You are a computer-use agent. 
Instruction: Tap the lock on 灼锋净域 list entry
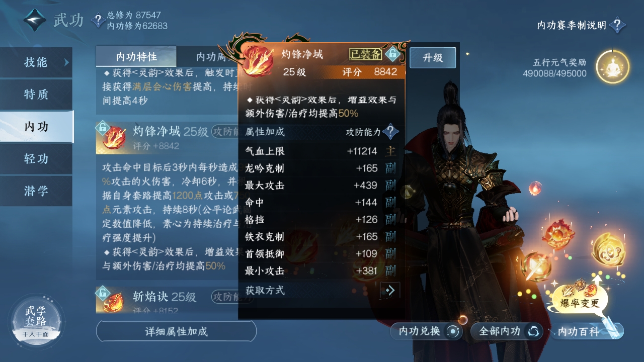(x=103, y=127)
